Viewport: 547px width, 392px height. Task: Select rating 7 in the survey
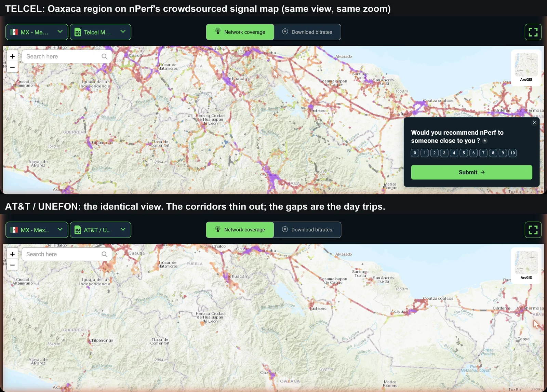483,153
